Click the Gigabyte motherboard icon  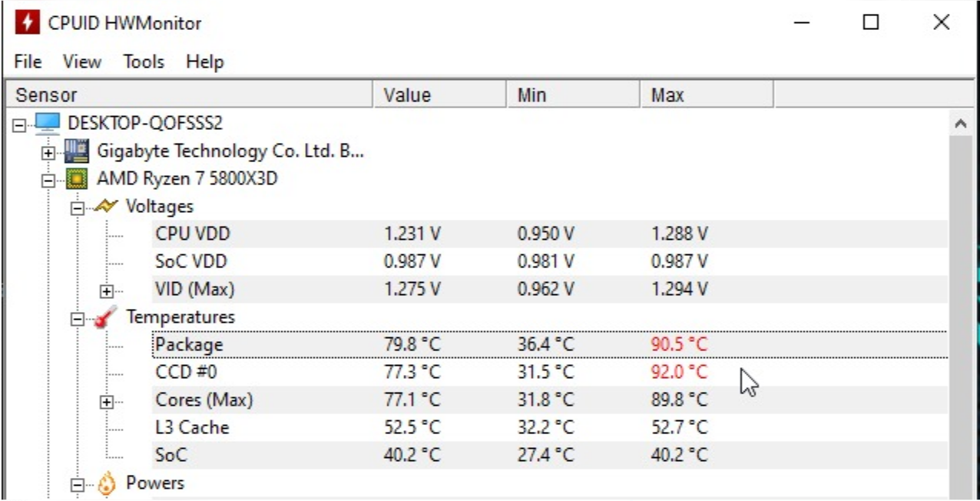click(x=76, y=151)
